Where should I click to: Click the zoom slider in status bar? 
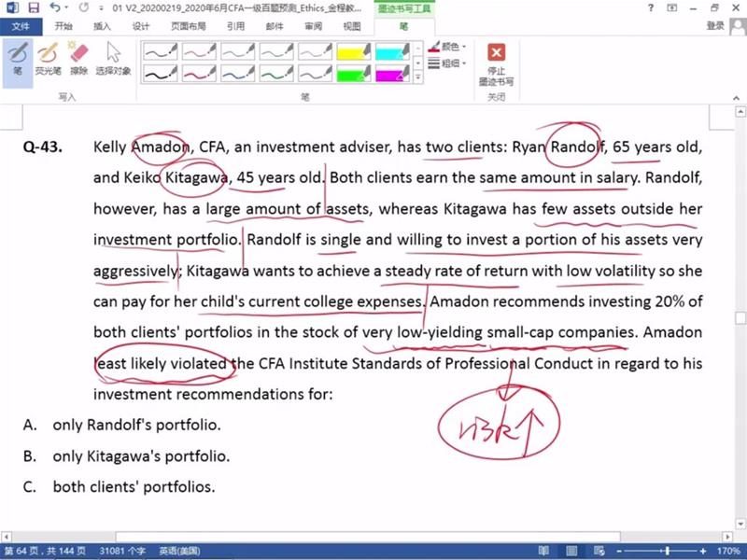[667, 552]
